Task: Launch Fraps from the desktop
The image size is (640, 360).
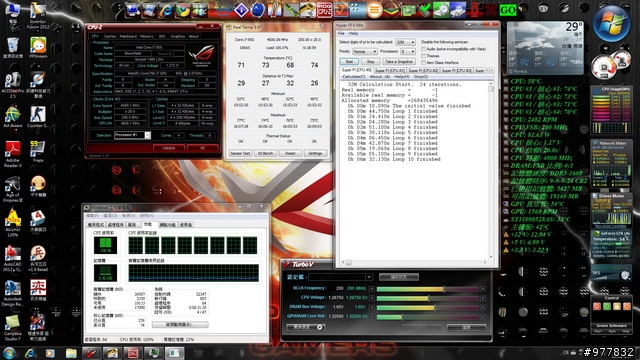Action: (38, 152)
